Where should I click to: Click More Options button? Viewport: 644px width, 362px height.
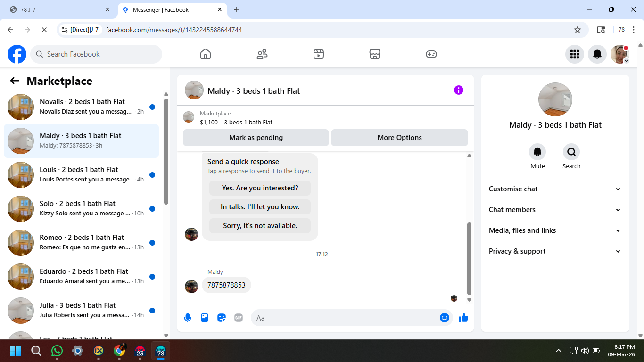tap(399, 138)
